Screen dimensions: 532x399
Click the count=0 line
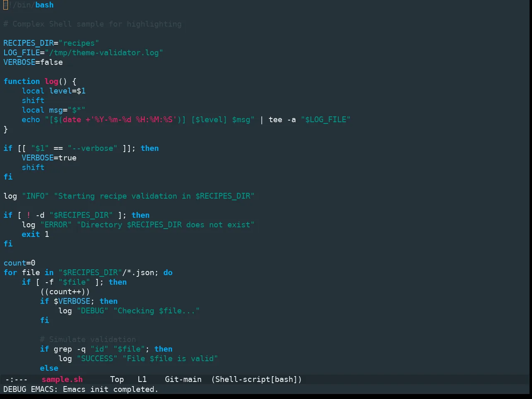20,263
